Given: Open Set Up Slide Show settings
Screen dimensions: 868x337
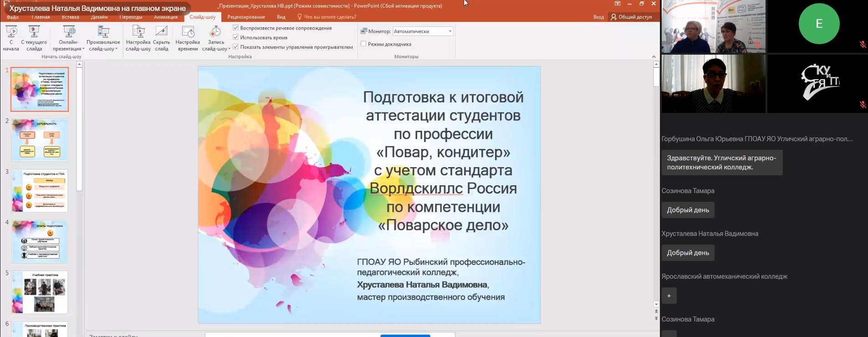Looking at the screenshot, I should click(x=138, y=38).
